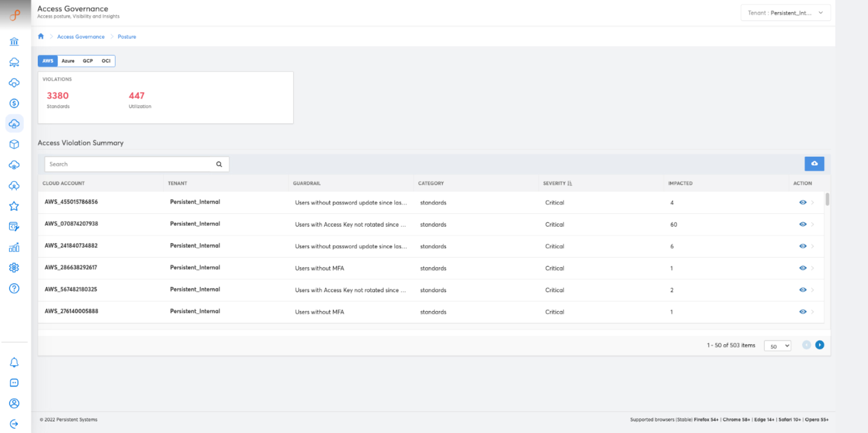
Task: Switch to the OCI tab
Action: (106, 61)
